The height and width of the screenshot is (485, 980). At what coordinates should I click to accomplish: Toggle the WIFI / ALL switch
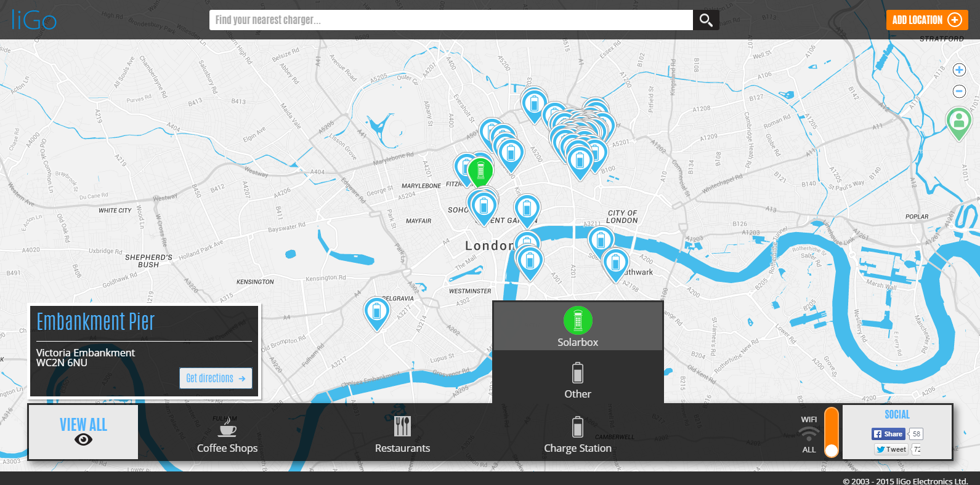pyautogui.click(x=832, y=432)
